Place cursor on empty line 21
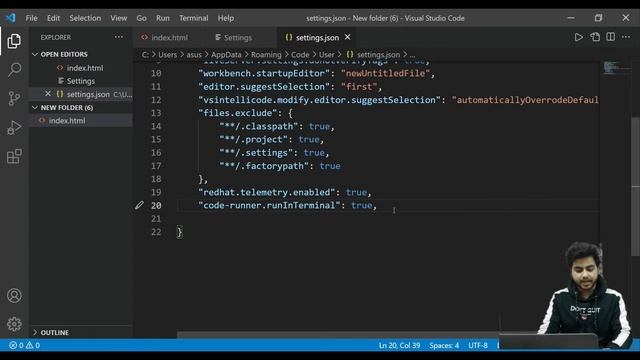 point(388,219)
